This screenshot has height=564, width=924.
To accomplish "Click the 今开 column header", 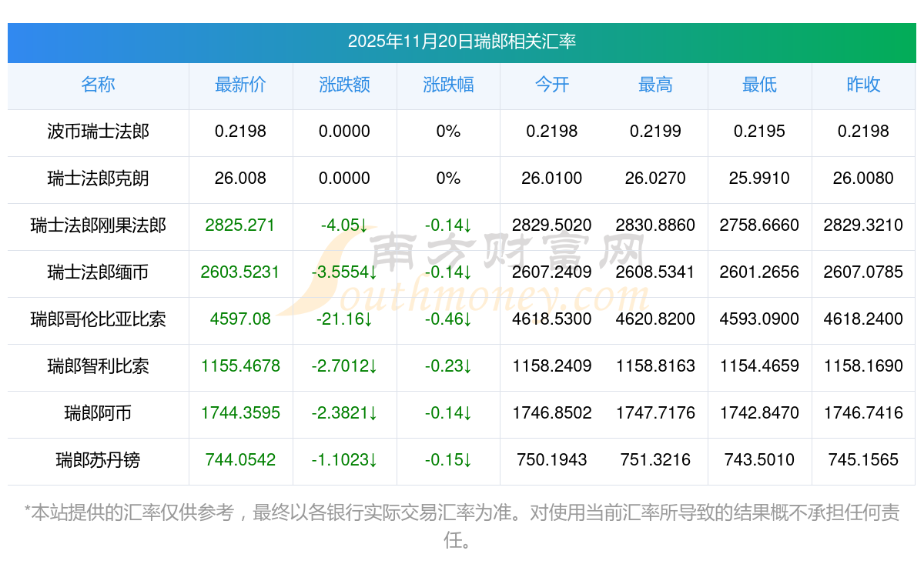I will [x=551, y=85].
